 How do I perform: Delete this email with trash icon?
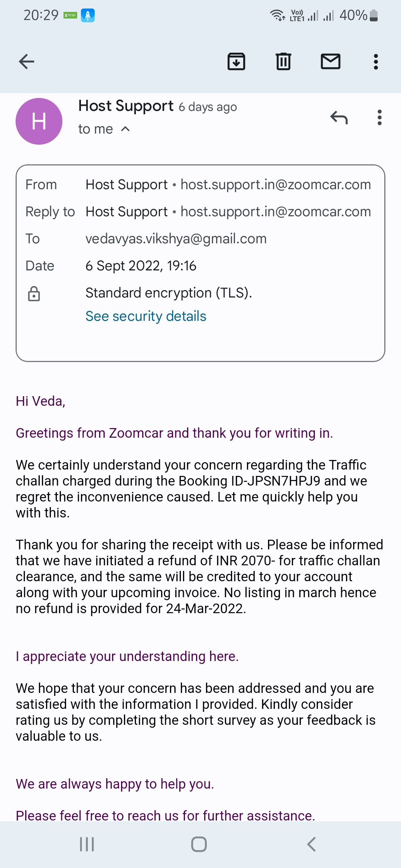pyautogui.click(x=283, y=62)
